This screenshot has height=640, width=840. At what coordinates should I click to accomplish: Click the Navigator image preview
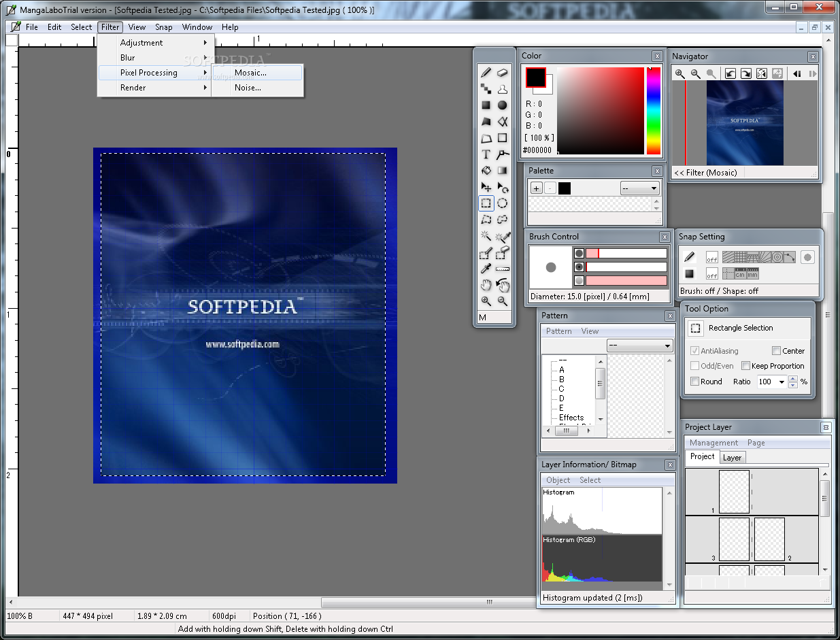click(x=745, y=123)
